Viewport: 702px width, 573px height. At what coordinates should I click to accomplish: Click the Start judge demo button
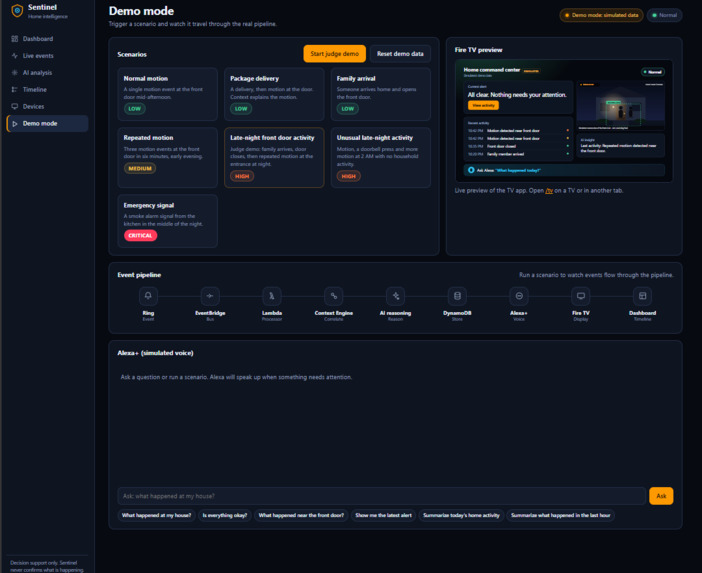(x=334, y=54)
